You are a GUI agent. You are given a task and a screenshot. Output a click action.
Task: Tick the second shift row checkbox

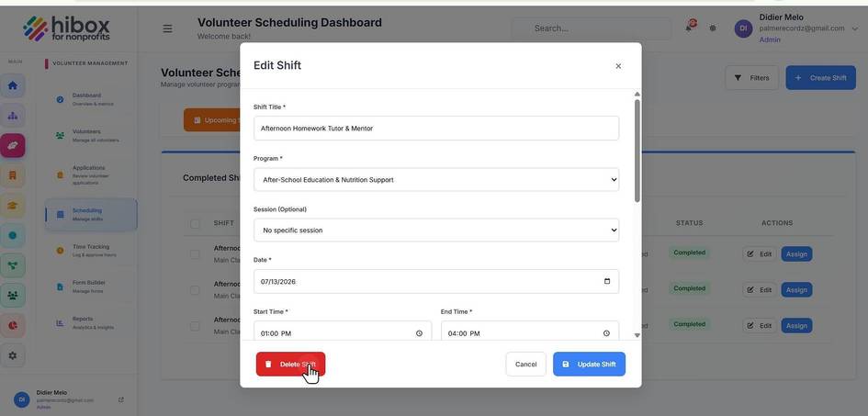[195, 290]
